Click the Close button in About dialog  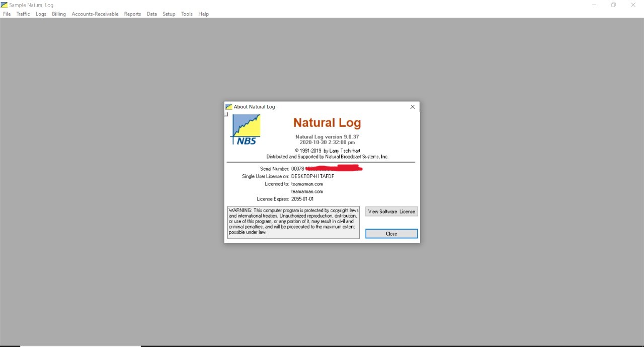click(x=391, y=234)
